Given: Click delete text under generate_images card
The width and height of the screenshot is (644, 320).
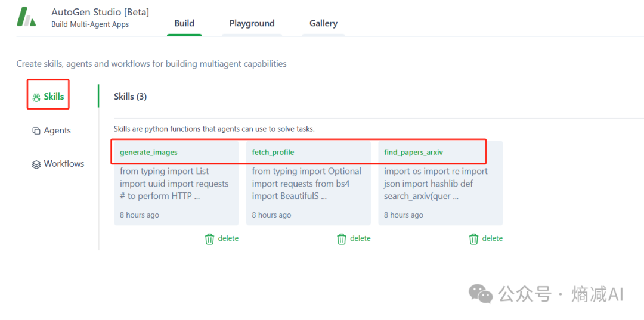Looking at the screenshot, I should [x=228, y=238].
